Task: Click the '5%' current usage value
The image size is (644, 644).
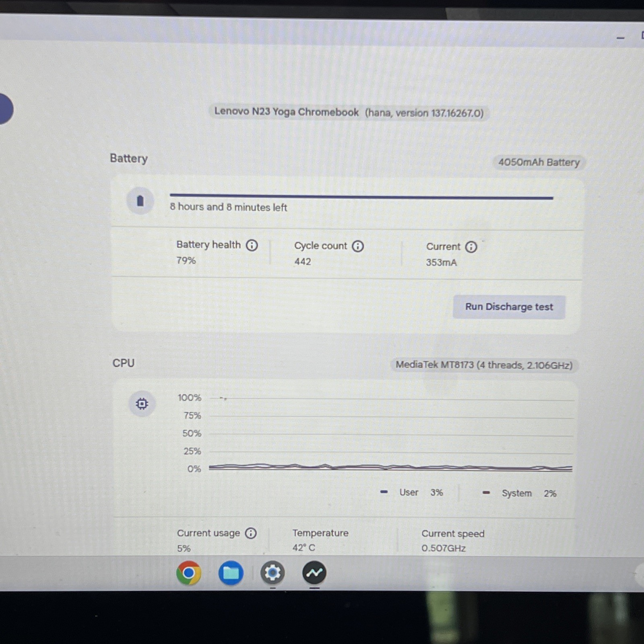Action: pos(184,548)
